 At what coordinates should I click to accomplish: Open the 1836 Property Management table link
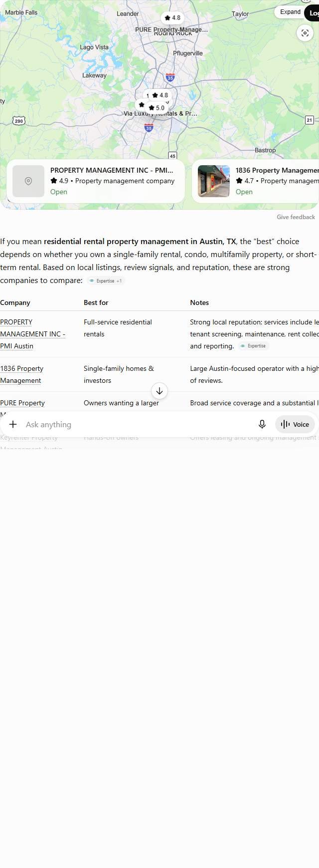click(21, 374)
